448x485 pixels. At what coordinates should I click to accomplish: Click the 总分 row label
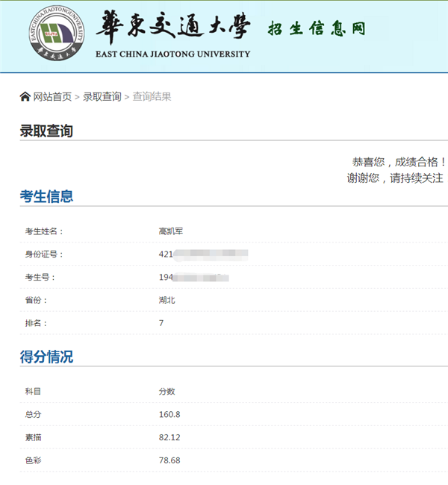(33, 414)
